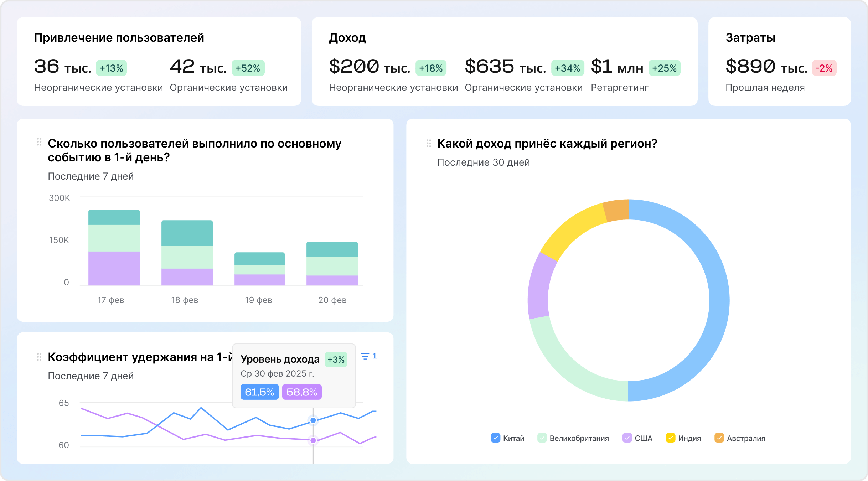Toggle the Китай legend checkbox
868x481 pixels.
(x=495, y=438)
